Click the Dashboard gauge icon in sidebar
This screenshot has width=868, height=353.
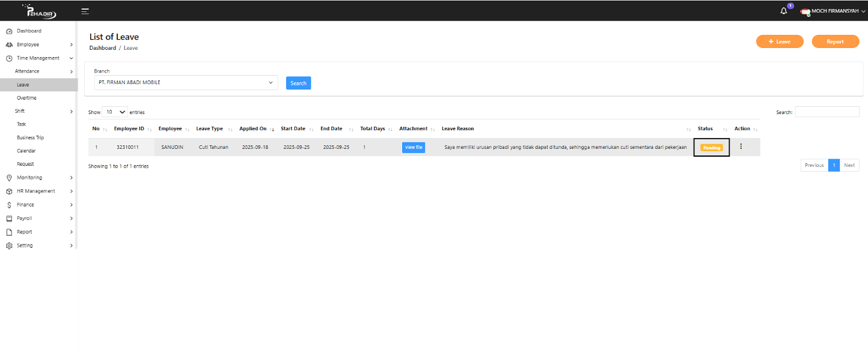[x=9, y=31]
